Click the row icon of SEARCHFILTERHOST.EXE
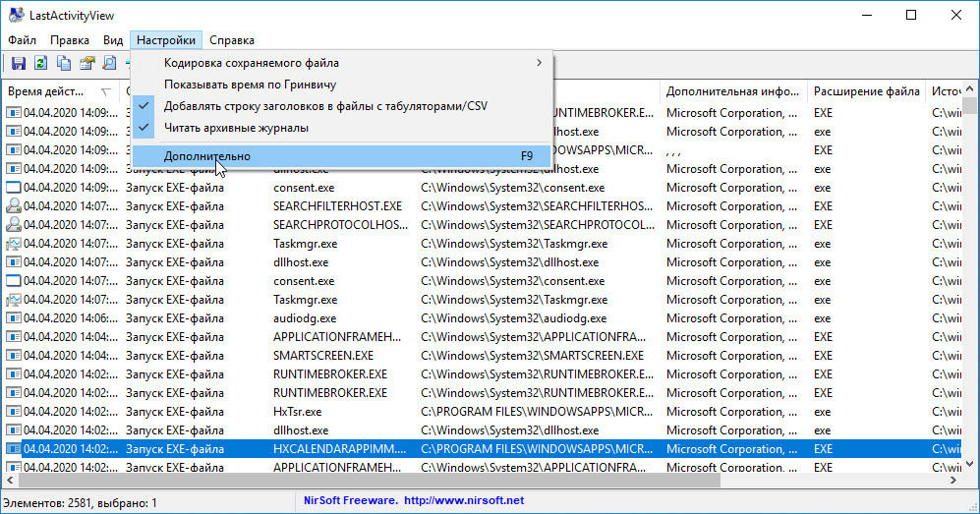This screenshot has width=980, height=514. click(x=13, y=206)
